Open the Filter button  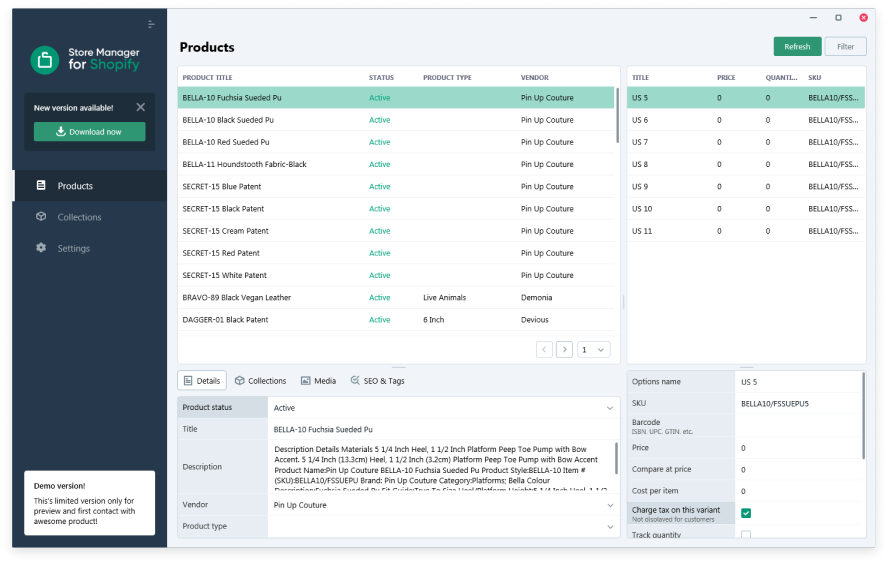coord(846,46)
